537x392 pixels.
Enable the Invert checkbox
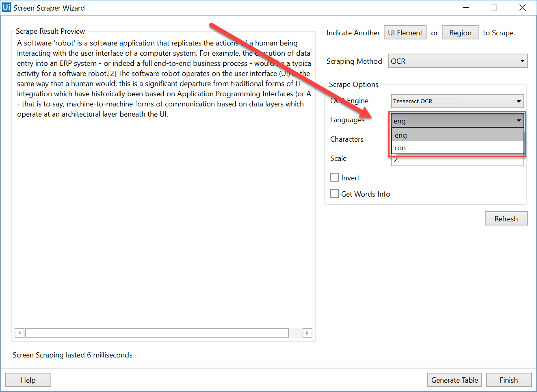(334, 178)
